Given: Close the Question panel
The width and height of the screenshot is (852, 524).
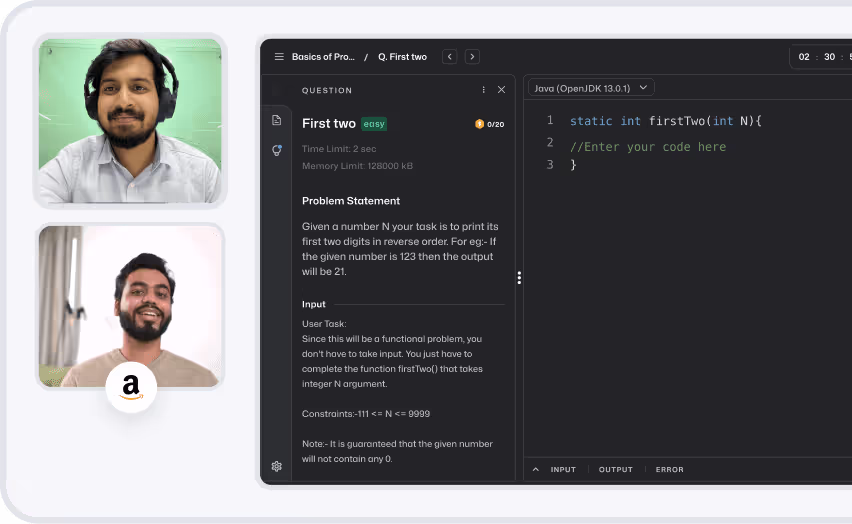Looking at the screenshot, I should pos(502,90).
